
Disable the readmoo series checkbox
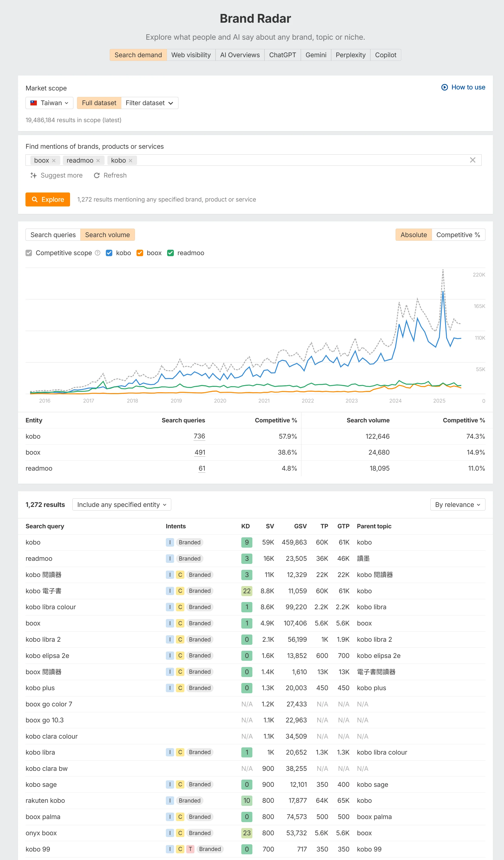tap(170, 253)
